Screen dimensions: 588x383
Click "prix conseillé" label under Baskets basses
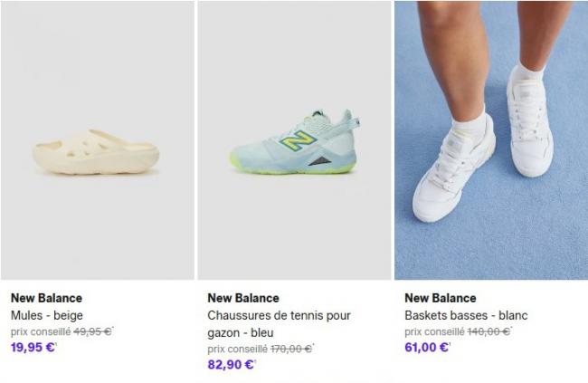pyautogui.click(x=432, y=331)
